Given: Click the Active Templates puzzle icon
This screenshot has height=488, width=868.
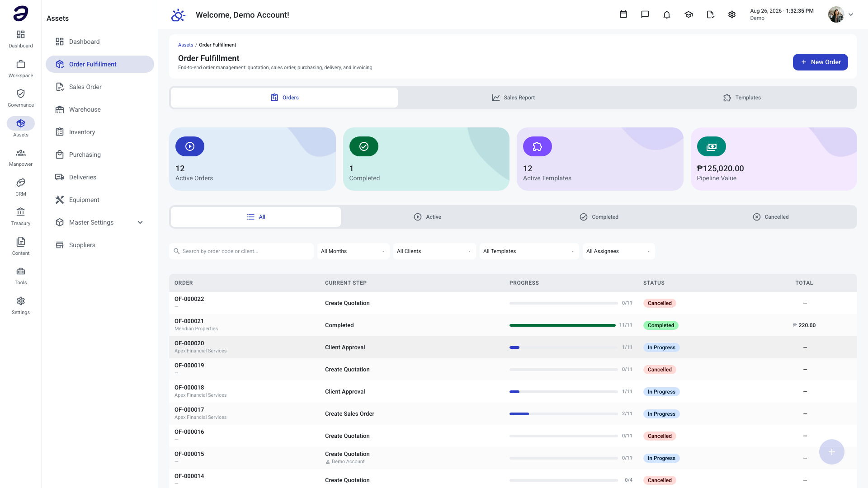Looking at the screenshot, I should (538, 146).
